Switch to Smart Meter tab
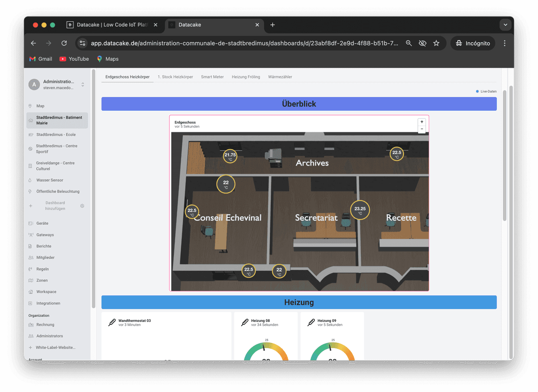 pyautogui.click(x=212, y=77)
